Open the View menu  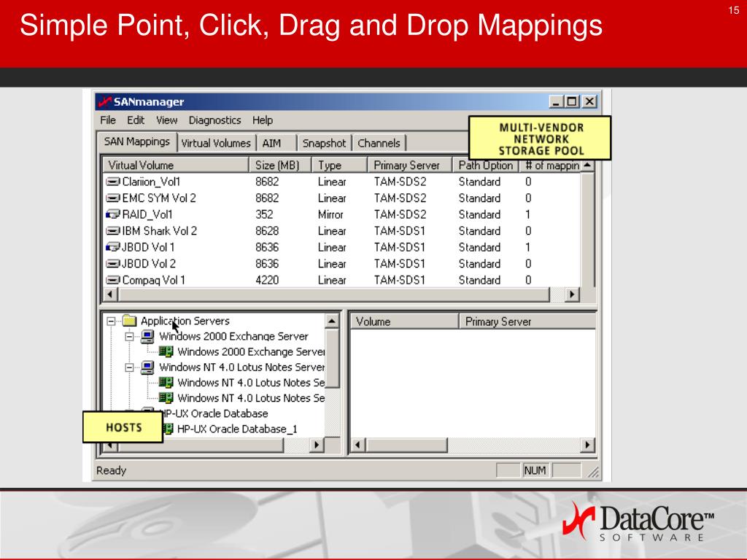click(x=167, y=120)
